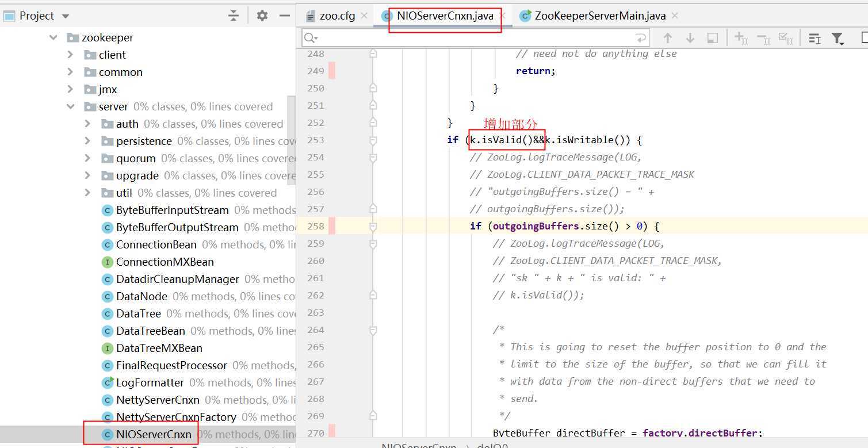Image resolution: width=868 pixels, height=448 pixels.
Task: Select all occurrences icon in find bar
Action: coord(785,38)
